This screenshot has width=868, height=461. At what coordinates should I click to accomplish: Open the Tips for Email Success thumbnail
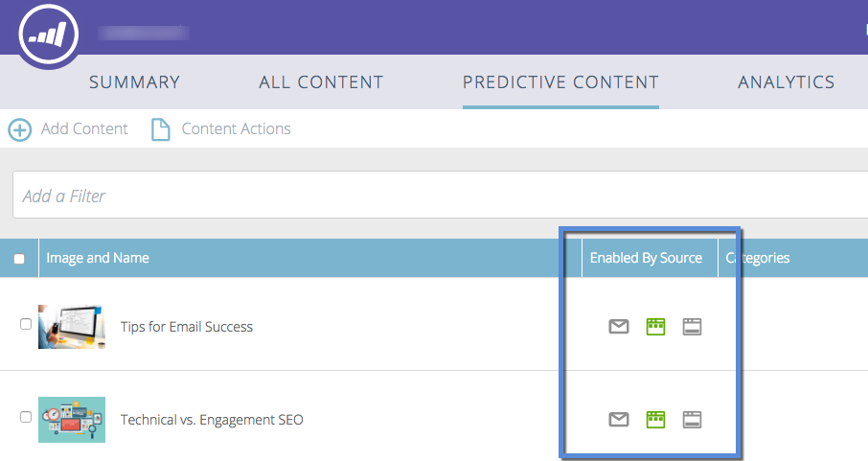(x=72, y=327)
